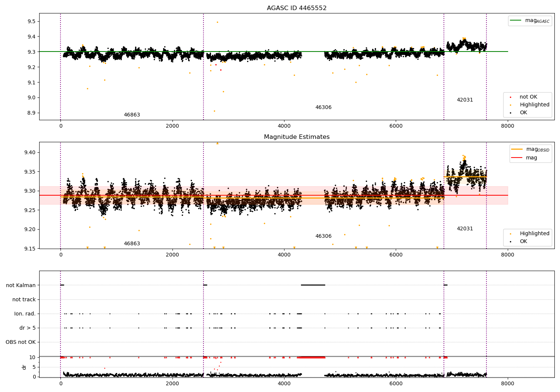
Task: Click the 'Magnitude Estimates' subplot title
Action: coord(297,137)
